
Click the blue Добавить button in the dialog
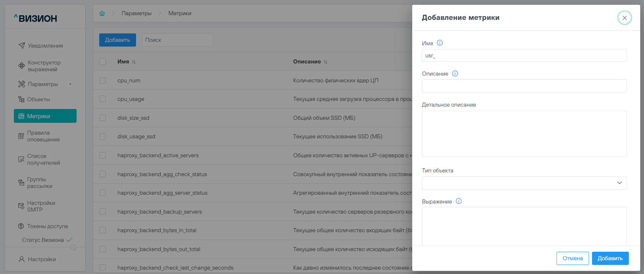[610, 258]
